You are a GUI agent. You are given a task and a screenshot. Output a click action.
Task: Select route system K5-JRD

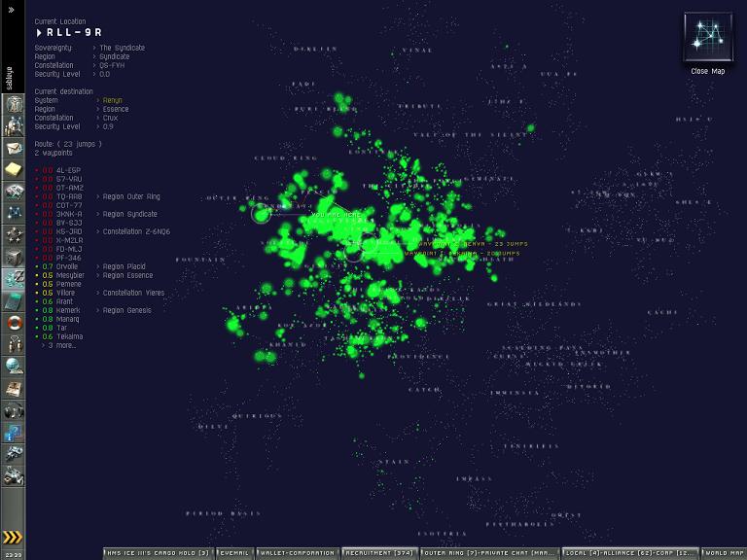69,231
